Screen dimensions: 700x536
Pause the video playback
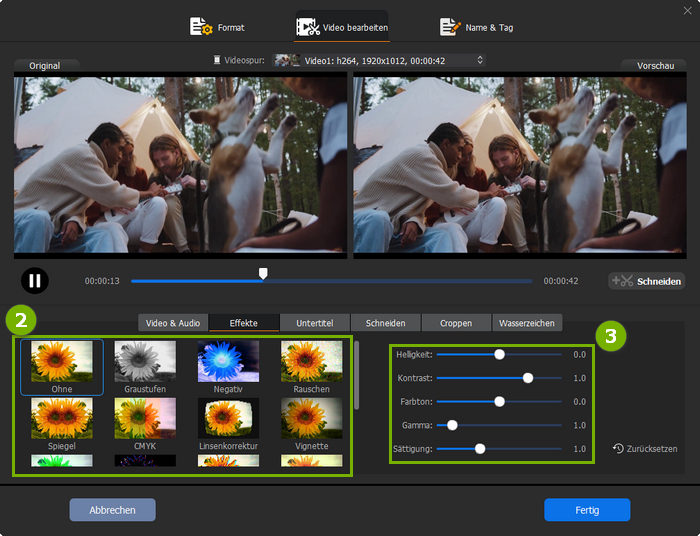click(x=35, y=281)
